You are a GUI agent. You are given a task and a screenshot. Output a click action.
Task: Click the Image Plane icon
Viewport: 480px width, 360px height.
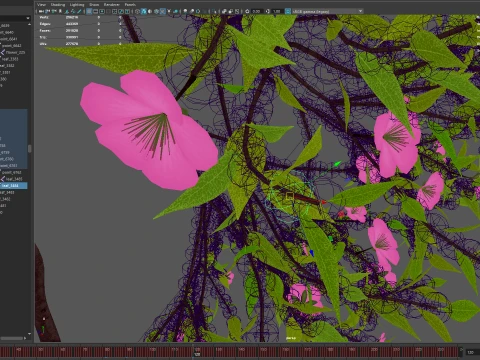coord(67,11)
